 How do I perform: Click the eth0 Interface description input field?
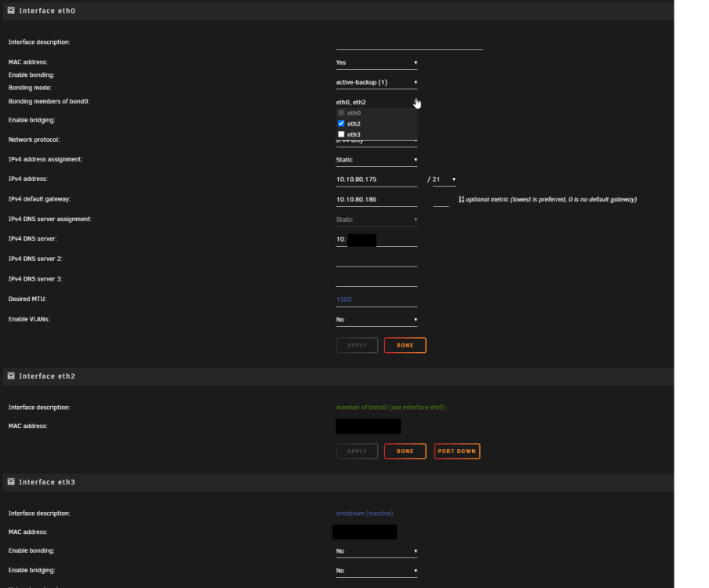tap(409, 43)
